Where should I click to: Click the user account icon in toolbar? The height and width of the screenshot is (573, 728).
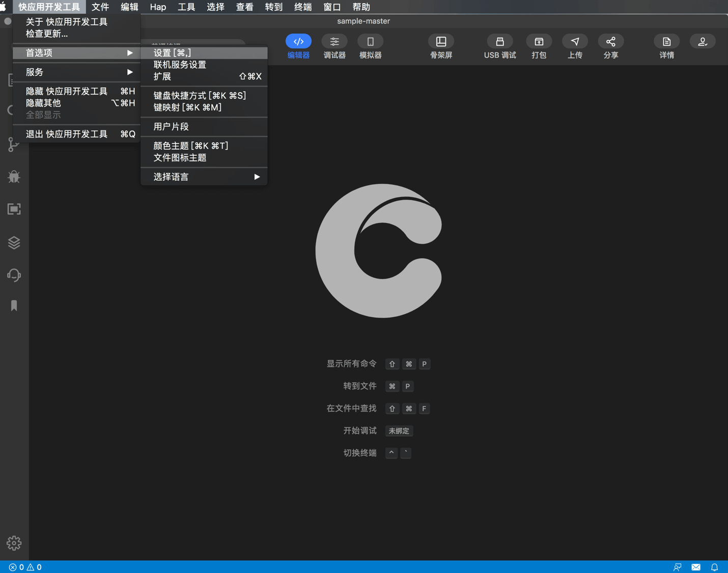point(703,42)
